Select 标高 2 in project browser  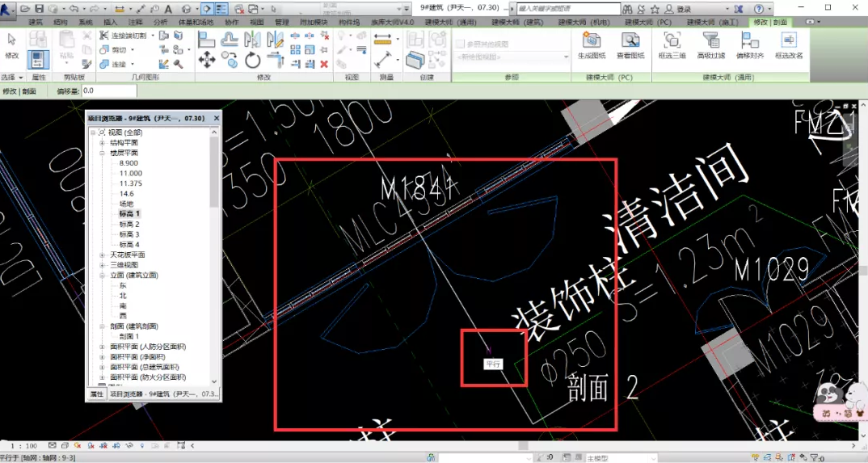click(x=129, y=224)
